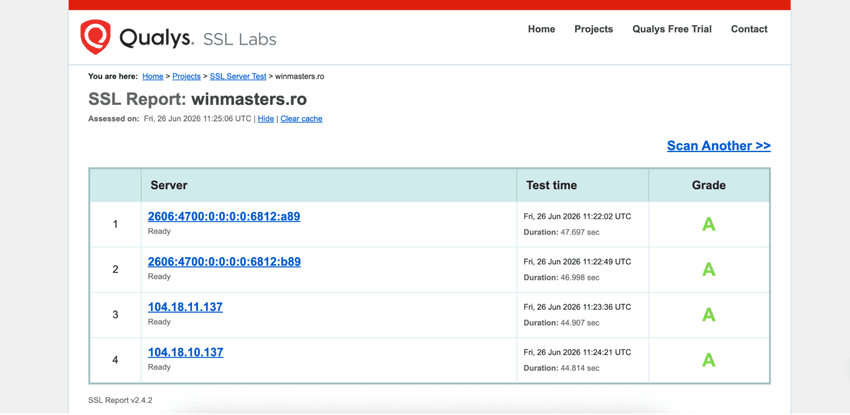Click the Duration 46.998 sec value
Screen dimensions: 850x415
pos(562,277)
